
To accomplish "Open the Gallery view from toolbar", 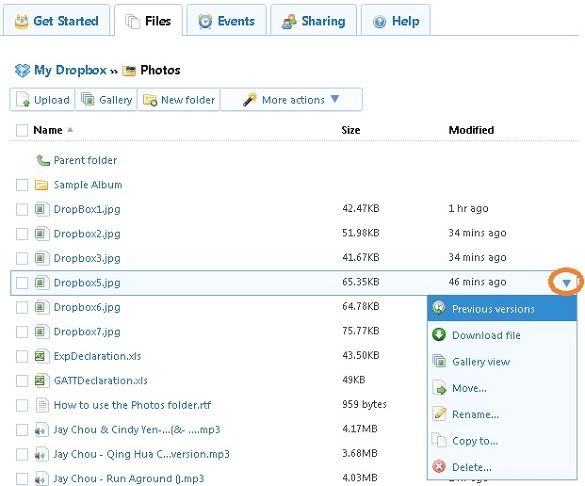I will point(106,100).
